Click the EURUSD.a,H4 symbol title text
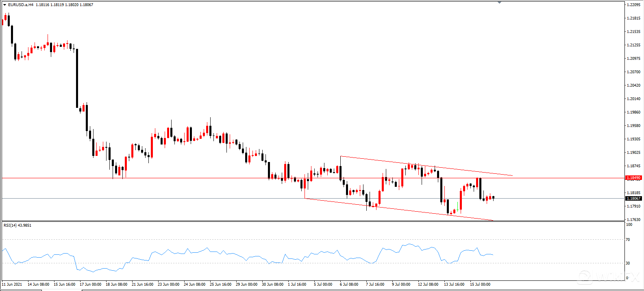Image resolution: width=644 pixels, height=291 pixels. [20, 5]
